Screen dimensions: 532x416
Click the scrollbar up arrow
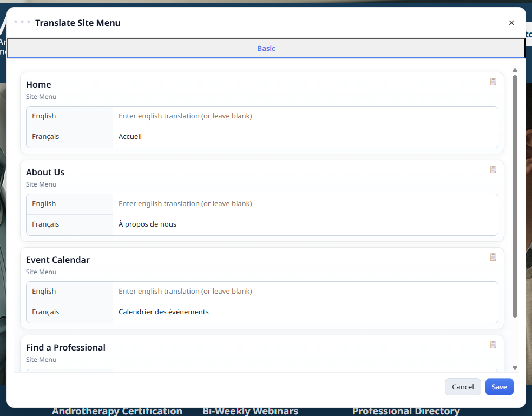[x=515, y=70]
